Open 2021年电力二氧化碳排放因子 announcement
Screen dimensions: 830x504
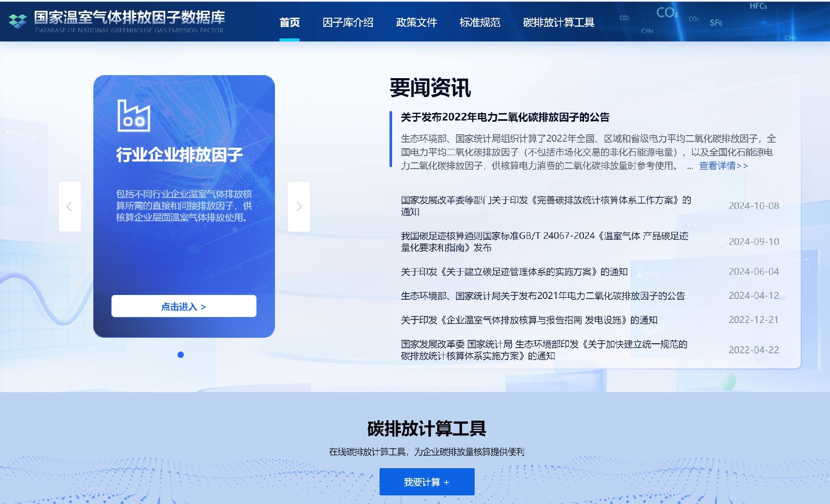tap(543, 296)
